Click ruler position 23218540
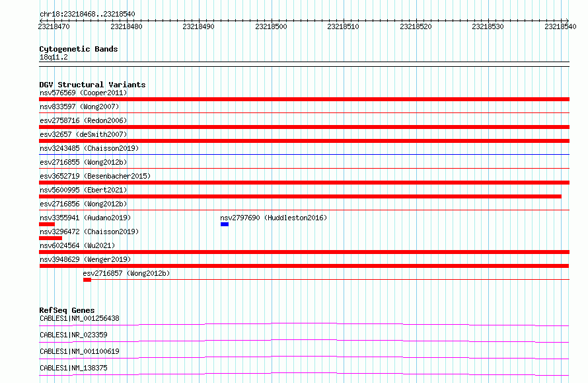 click(x=561, y=26)
